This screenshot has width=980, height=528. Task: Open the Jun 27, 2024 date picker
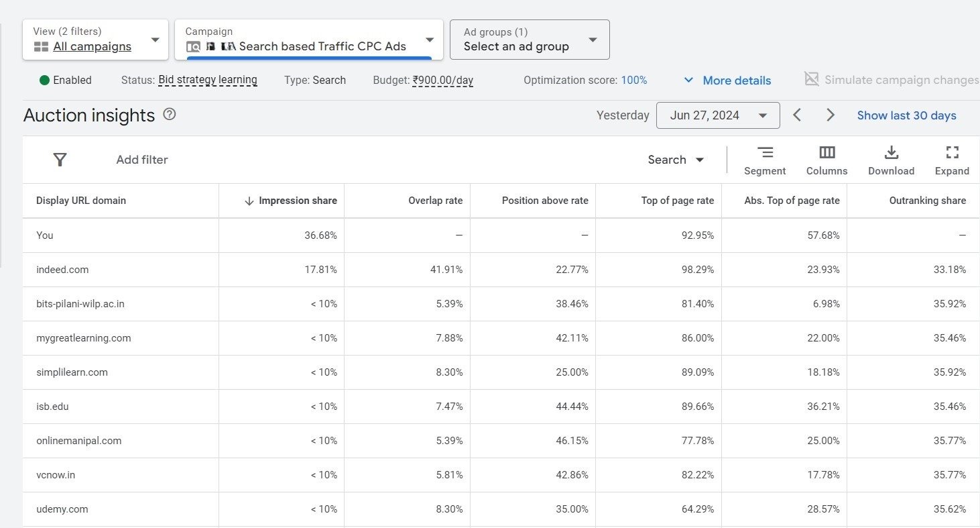tap(718, 115)
